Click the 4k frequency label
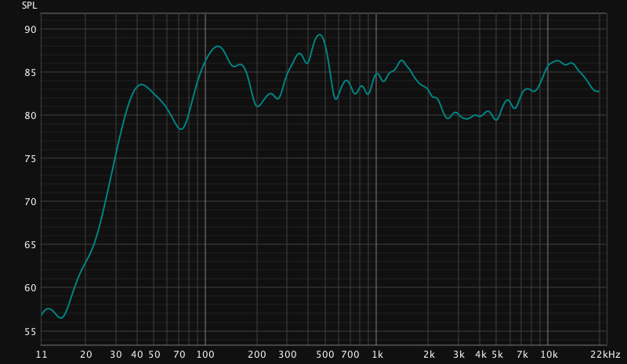 (480, 355)
